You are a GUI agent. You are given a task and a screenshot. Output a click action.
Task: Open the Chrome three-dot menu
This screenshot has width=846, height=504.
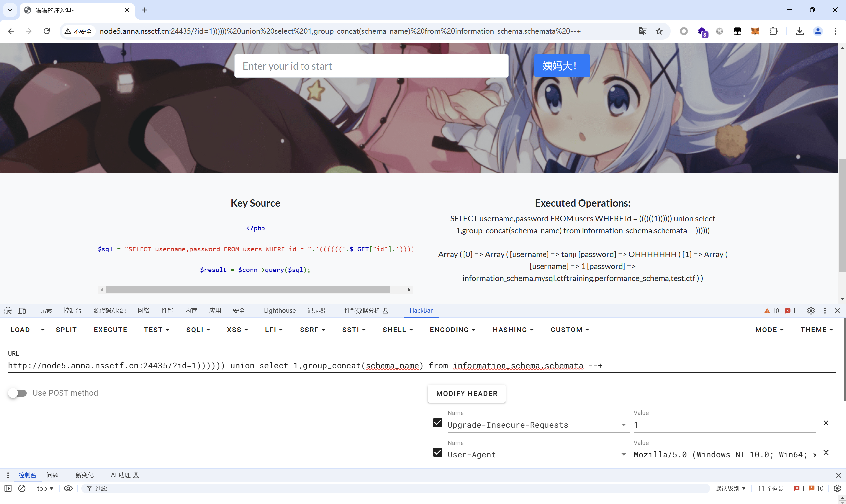[x=835, y=31]
